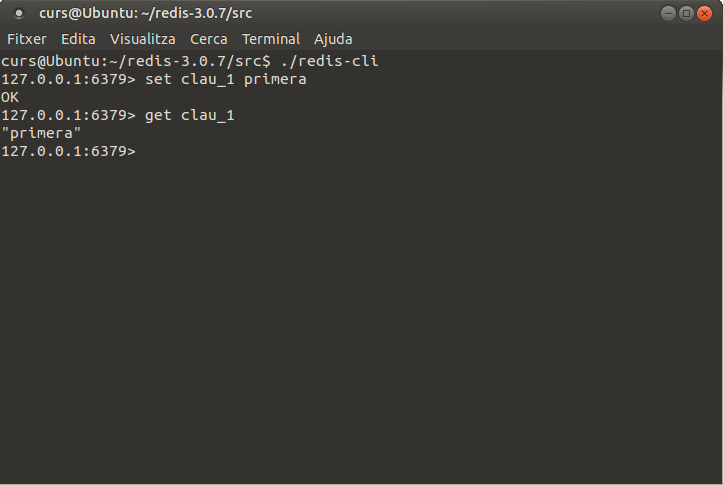Open the Fitxer menu
The width and height of the screenshot is (723, 485).
[27, 39]
